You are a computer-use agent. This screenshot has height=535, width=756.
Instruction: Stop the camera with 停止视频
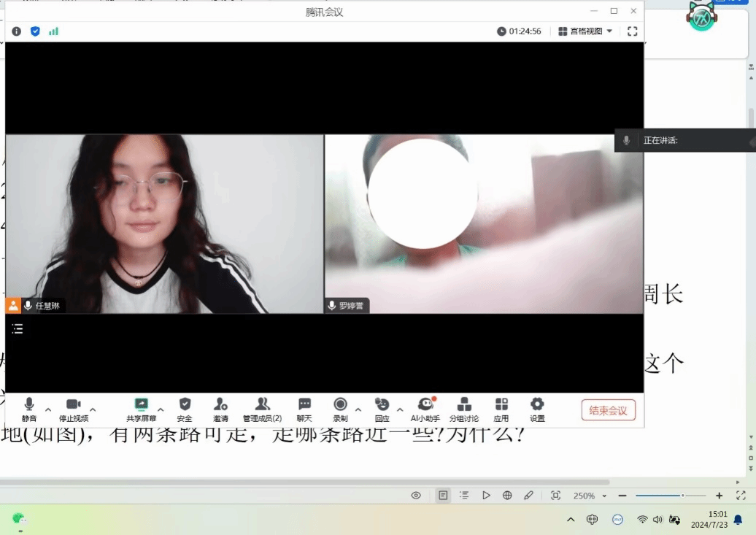[x=73, y=409]
